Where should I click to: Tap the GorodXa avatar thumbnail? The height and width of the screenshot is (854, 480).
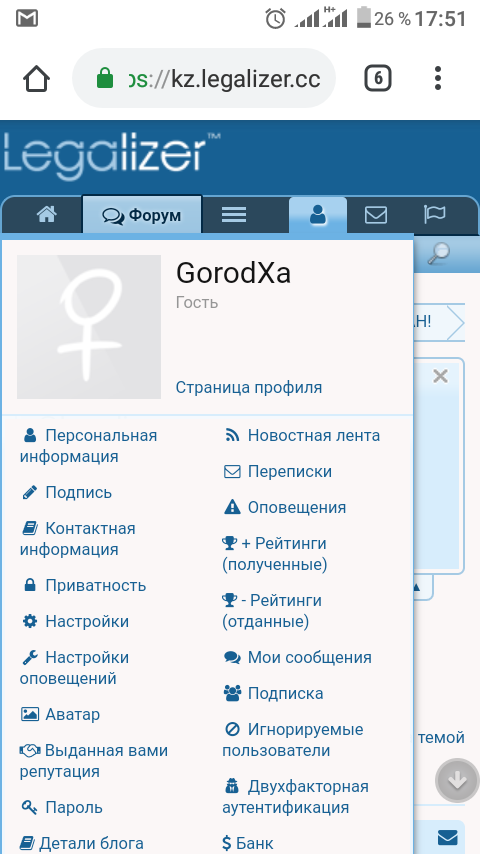point(89,327)
